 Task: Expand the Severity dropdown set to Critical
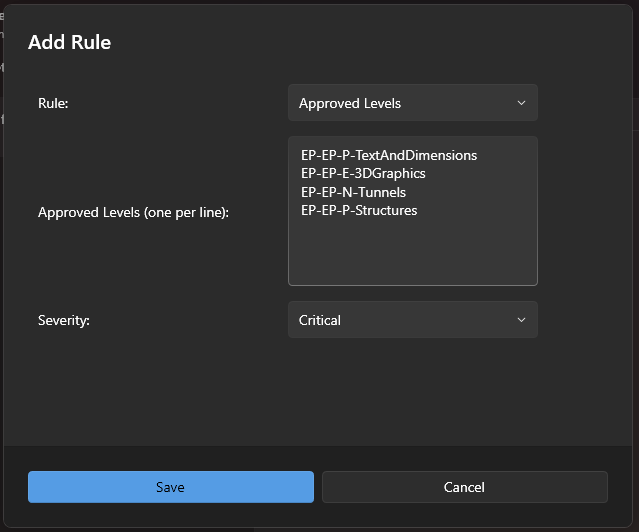[x=412, y=320]
